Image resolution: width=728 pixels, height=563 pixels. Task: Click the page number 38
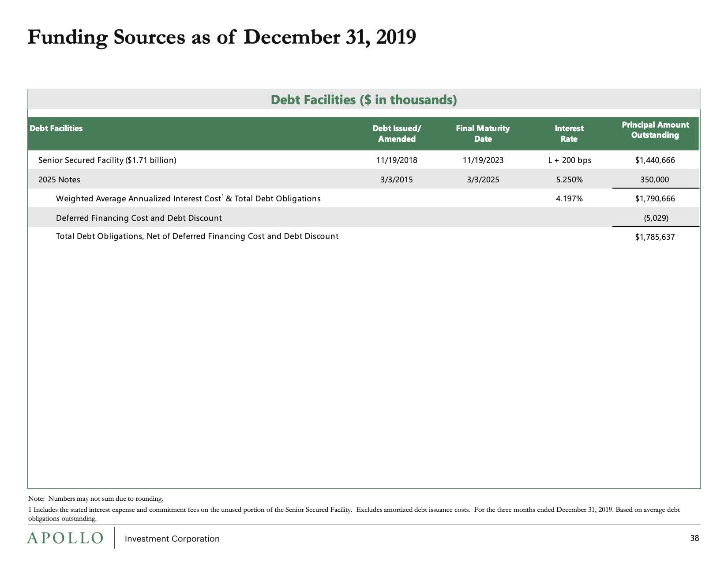[694, 538]
